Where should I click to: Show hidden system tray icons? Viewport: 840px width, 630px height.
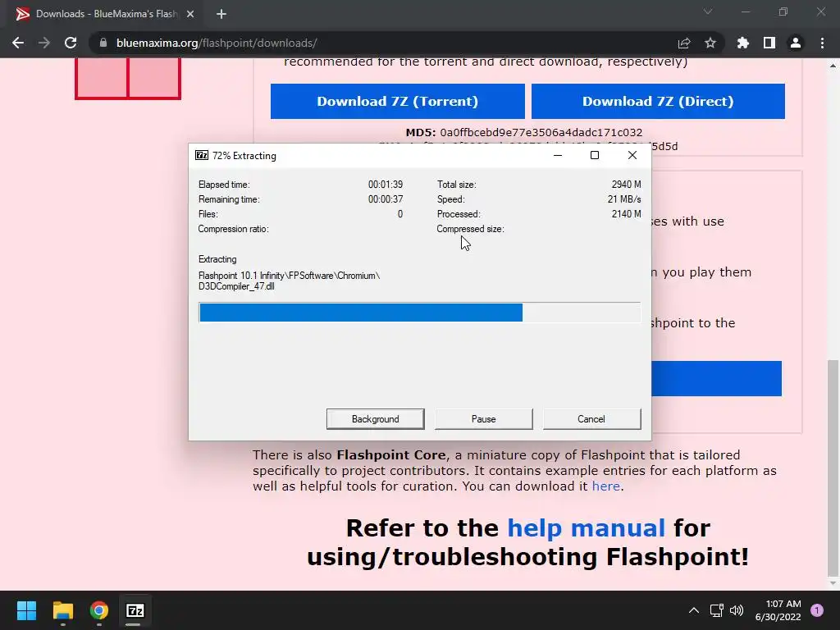pos(694,610)
